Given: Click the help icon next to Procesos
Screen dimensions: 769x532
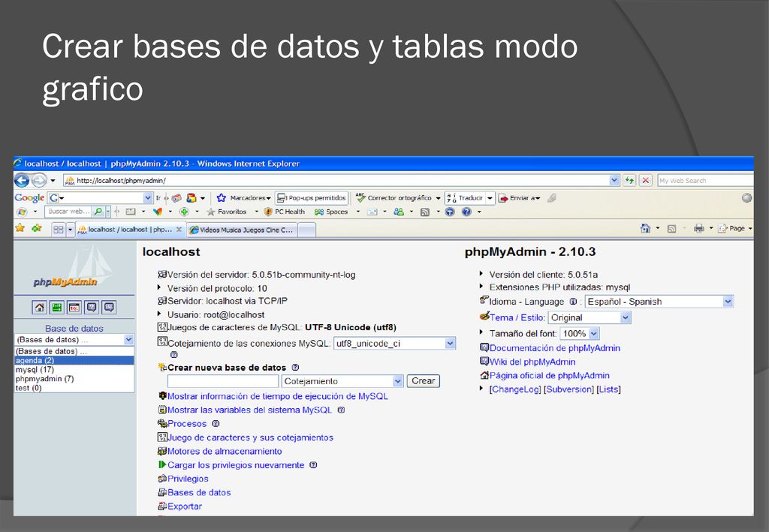Looking at the screenshot, I should coord(216,424).
